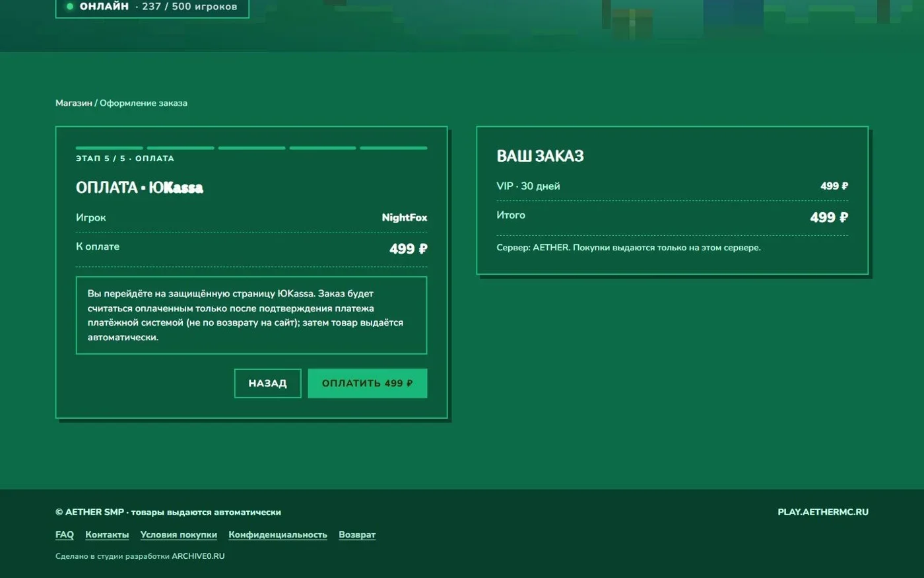The height and width of the screenshot is (578, 924).
Task: Click the Сервер: AETHER purchase note
Action: coord(628,248)
